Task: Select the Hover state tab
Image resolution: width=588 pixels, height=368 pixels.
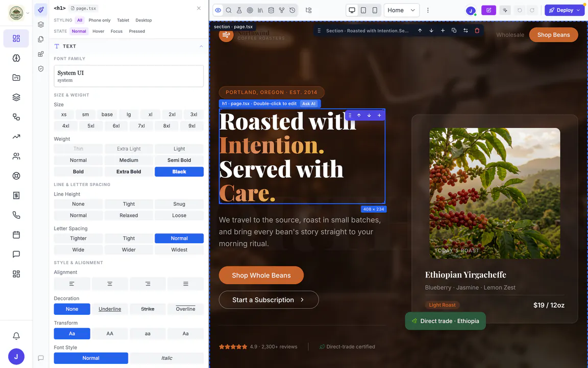Action: (x=98, y=31)
